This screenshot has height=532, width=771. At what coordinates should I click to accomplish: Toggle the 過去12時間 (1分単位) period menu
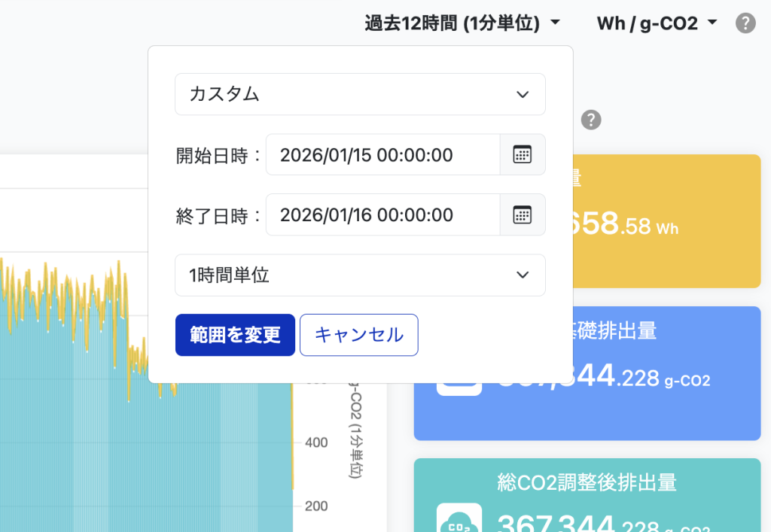[x=462, y=23]
